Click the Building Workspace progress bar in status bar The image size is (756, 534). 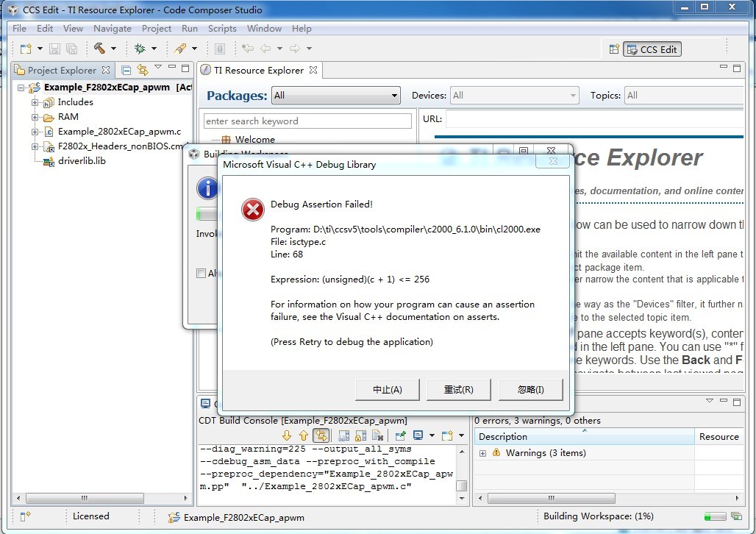(715, 516)
